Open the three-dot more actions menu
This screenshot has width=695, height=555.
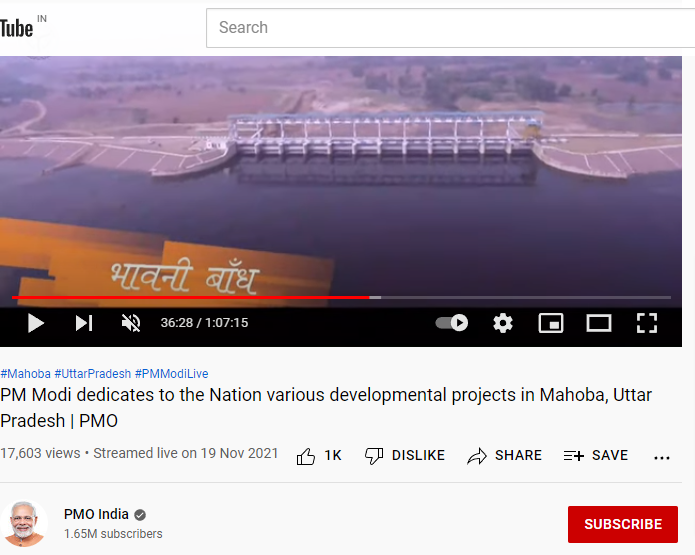[x=662, y=457]
